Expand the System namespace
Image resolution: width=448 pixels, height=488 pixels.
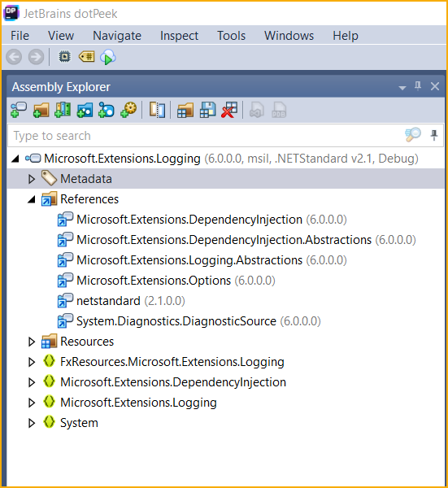32,423
